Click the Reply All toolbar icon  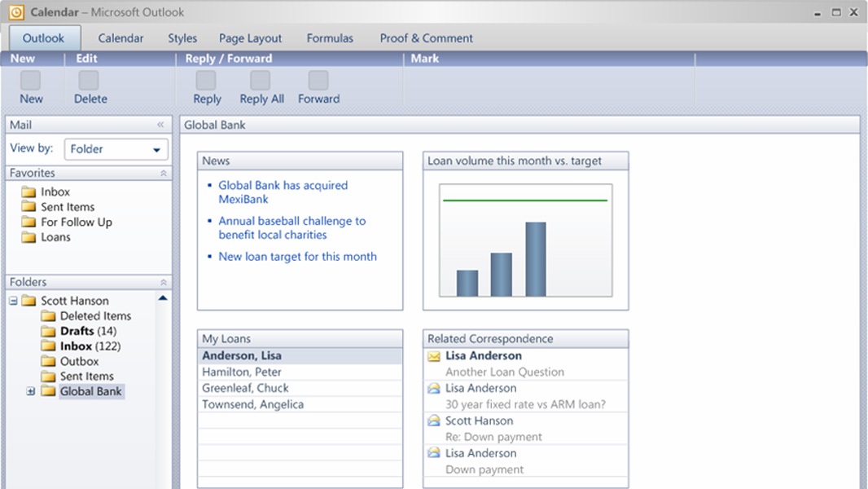click(x=261, y=80)
